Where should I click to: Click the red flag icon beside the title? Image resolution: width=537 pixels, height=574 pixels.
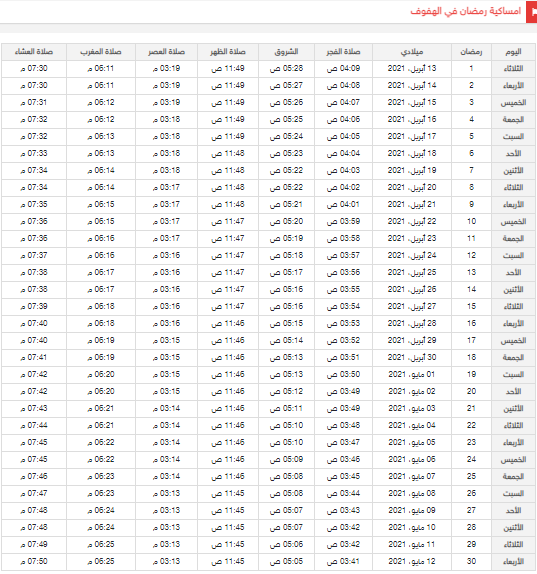coord(532,12)
